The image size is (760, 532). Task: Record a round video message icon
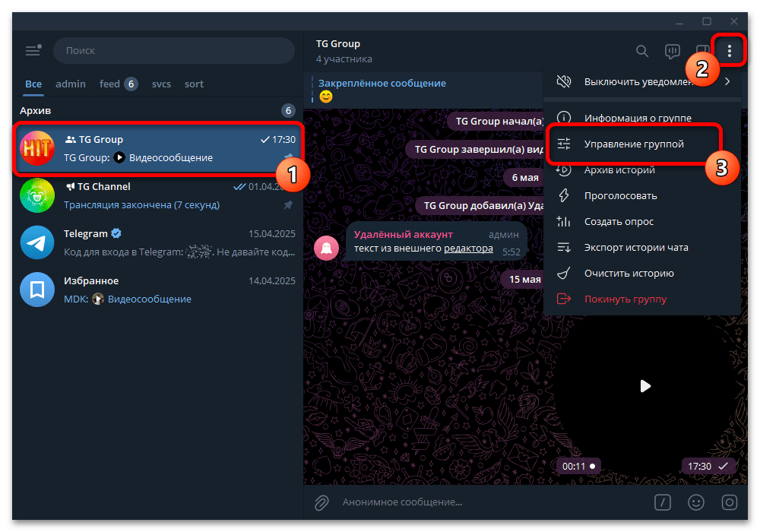730,502
